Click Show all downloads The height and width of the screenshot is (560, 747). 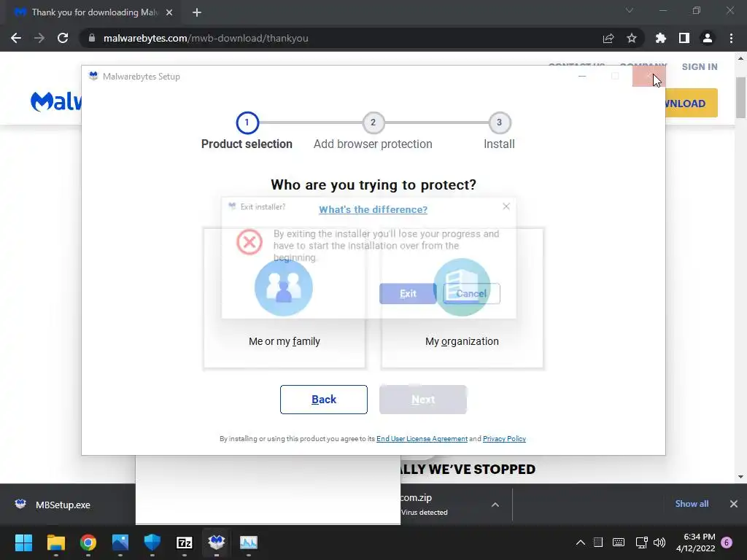pos(692,504)
